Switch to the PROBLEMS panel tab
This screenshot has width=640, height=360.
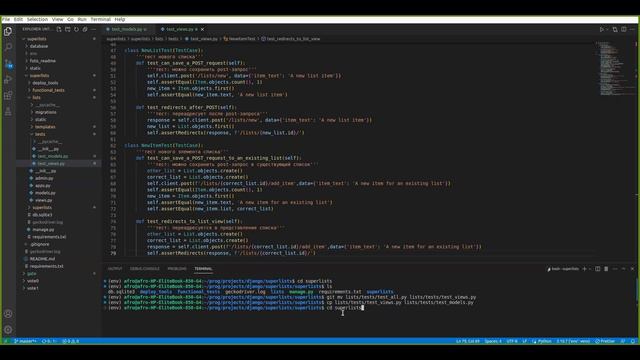click(x=177, y=269)
